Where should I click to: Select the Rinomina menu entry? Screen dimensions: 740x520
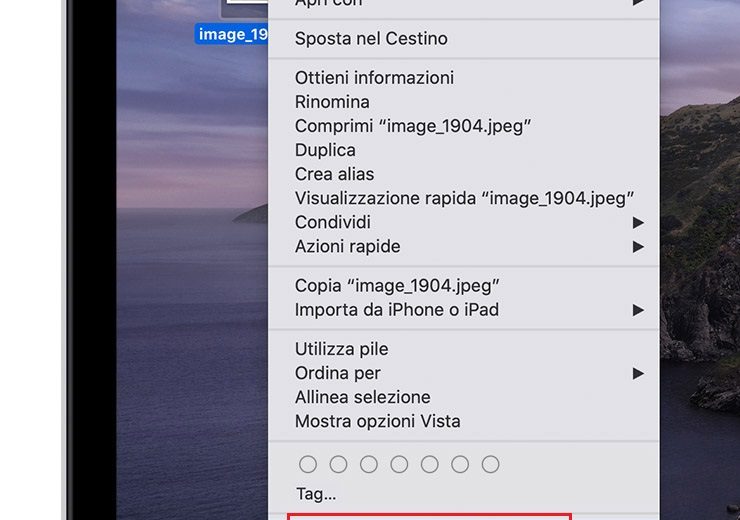coord(332,102)
